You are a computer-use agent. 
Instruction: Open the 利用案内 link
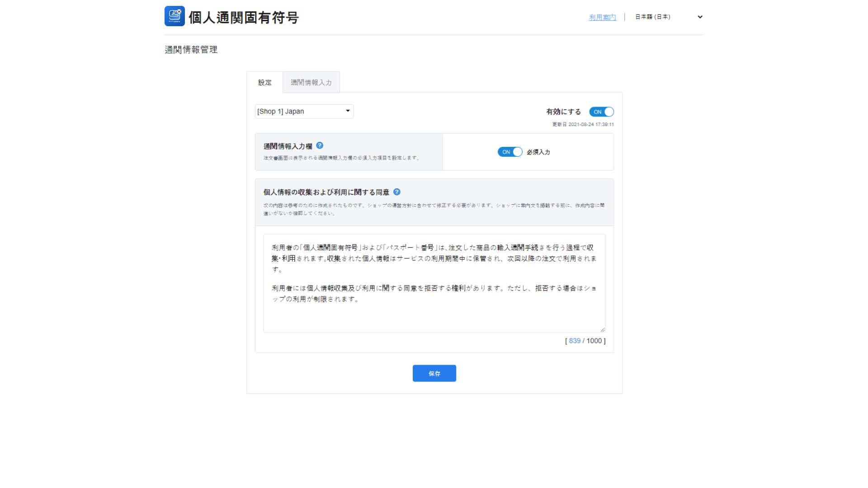click(602, 17)
